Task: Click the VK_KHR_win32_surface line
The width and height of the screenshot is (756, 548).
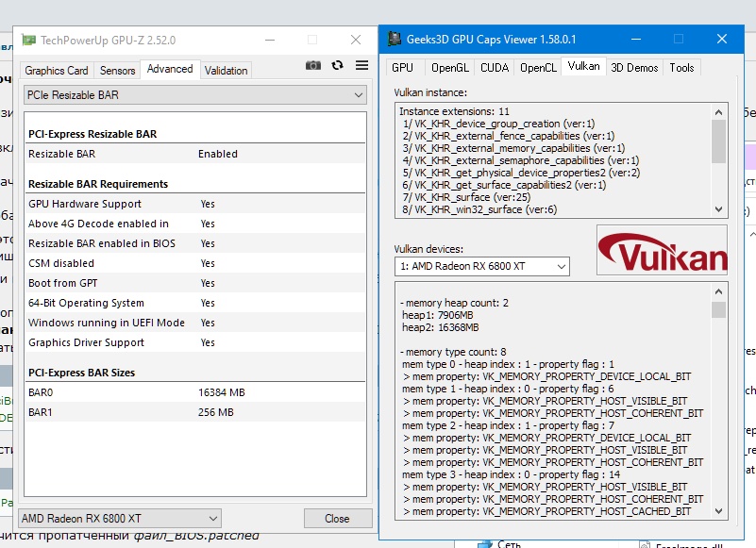Action: pyautogui.click(x=479, y=209)
